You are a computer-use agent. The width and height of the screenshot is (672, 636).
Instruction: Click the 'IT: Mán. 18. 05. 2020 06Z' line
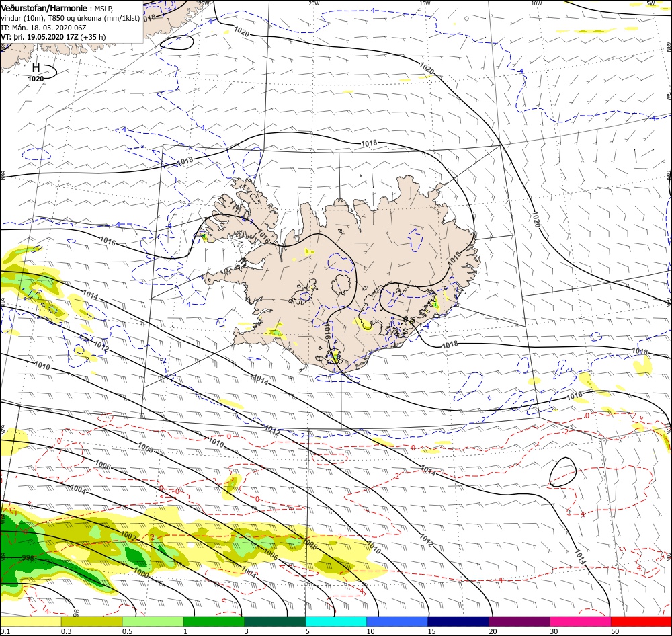(43, 28)
